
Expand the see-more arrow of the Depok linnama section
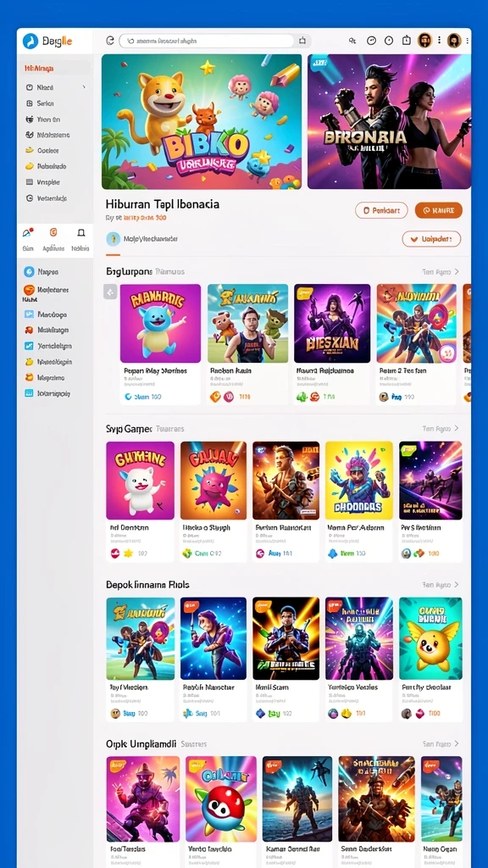click(x=457, y=585)
